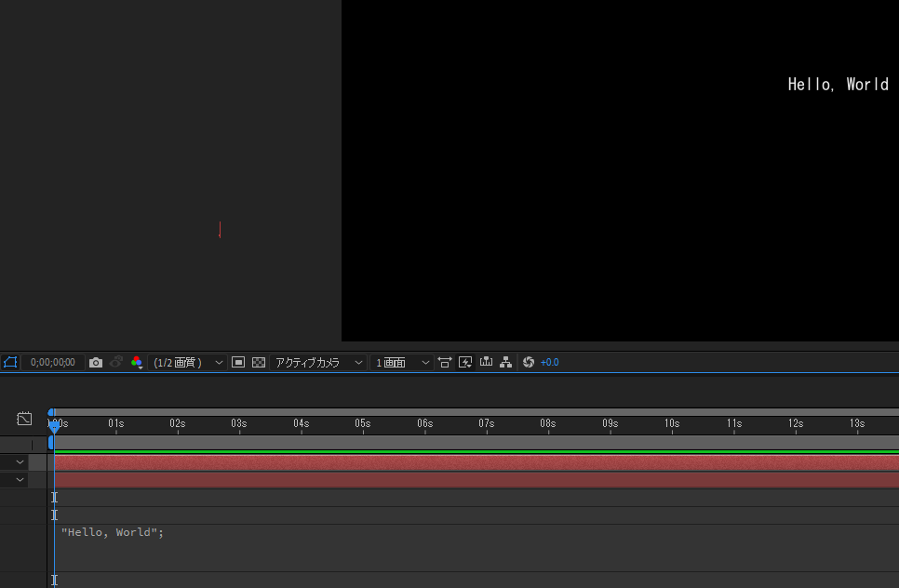Reset exposure with the aperture icon
Viewport: 899px width, 588px height.
click(x=529, y=362)
